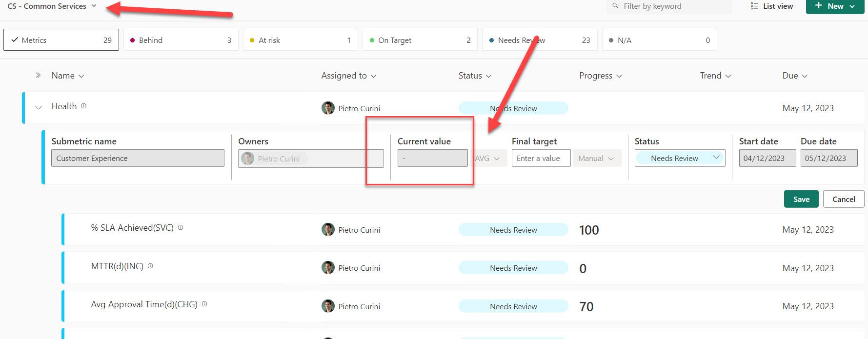Click info icon next to Avg Approval Time(d)(CHG)
This screenshot has height=339, width=868.
(x=204, y=304)
